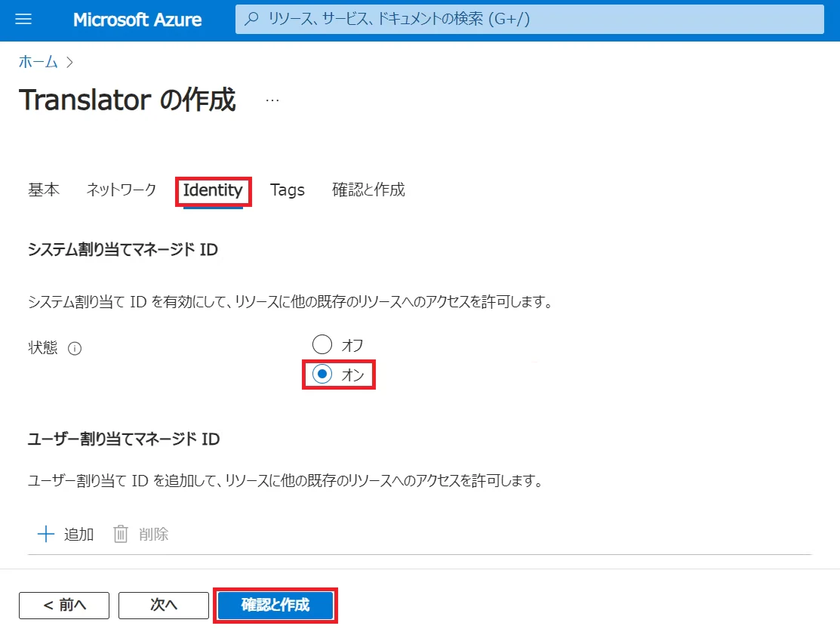Select the オフ radio button
Screen dimensions: 840x629
(x=322, y=344)
